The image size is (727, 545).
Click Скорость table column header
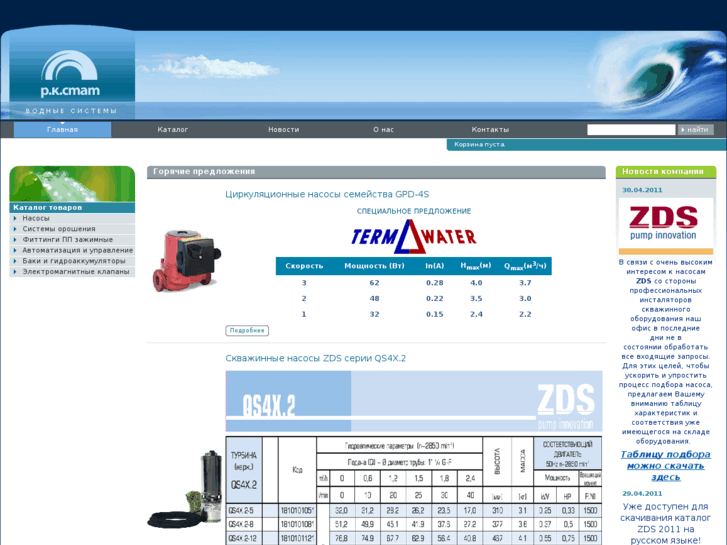[304, 266]
